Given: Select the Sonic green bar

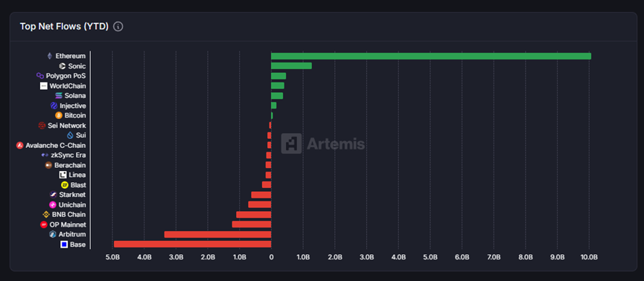Looking at the screenshot, I should tap(291, 66).
